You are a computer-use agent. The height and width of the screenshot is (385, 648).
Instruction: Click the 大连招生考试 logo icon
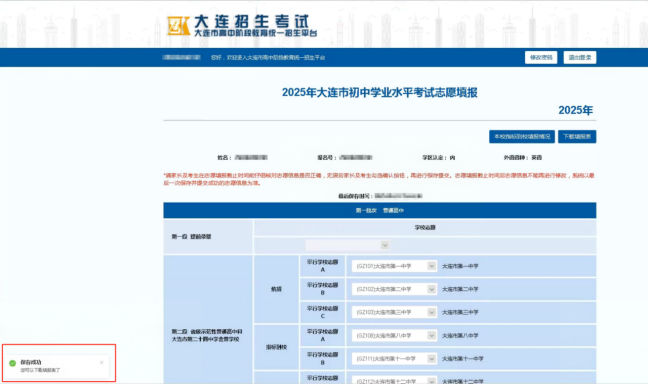(179, 26)
